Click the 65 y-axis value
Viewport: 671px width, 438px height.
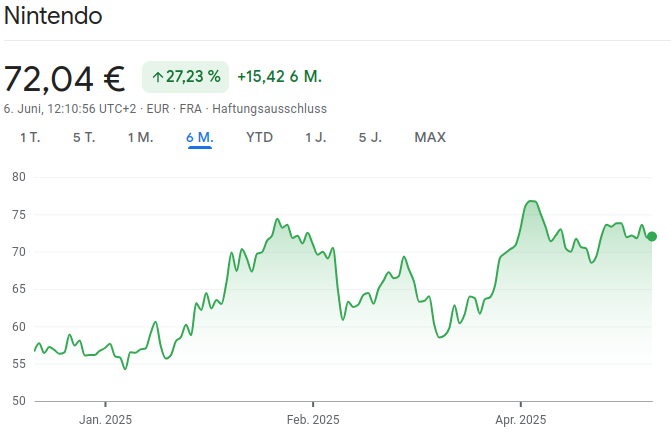(x=19, y=289)
